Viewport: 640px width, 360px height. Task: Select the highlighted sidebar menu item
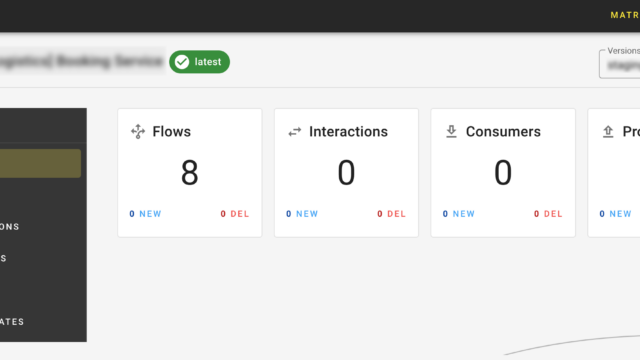(40, 163)
